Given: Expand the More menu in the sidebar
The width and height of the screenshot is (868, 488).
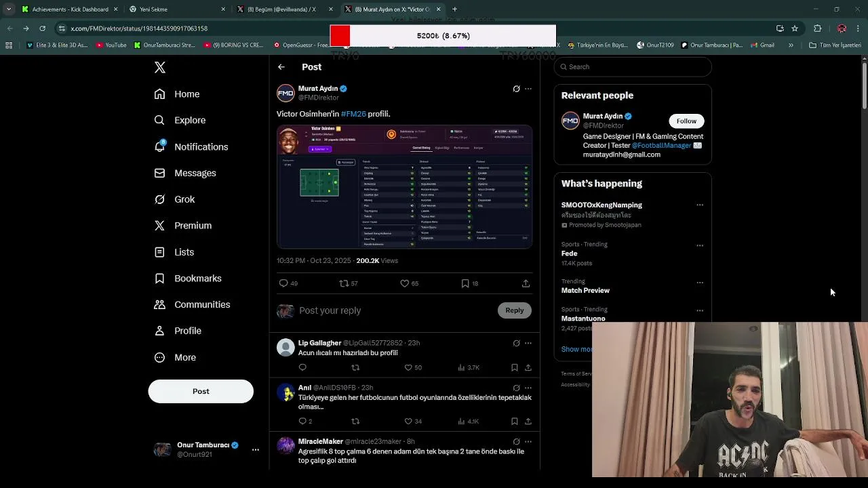Looking at the screenshot, I should (x=175, y=357).
